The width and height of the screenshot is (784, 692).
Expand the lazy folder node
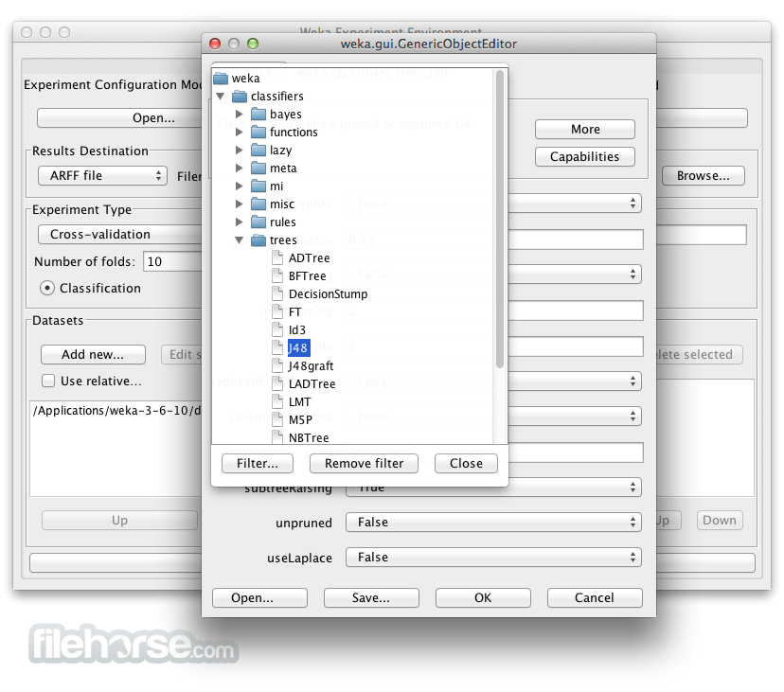tap(239, 150)
